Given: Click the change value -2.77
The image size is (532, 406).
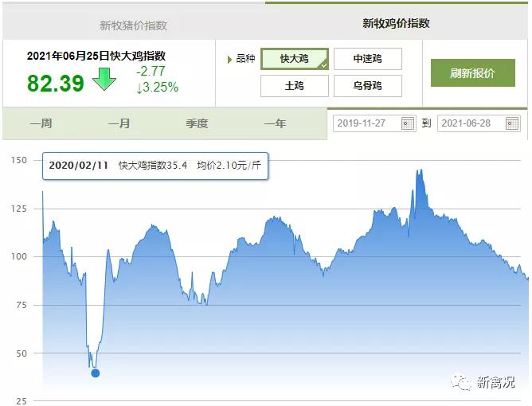Looking at the screenshot, I should tap(151, 71).
